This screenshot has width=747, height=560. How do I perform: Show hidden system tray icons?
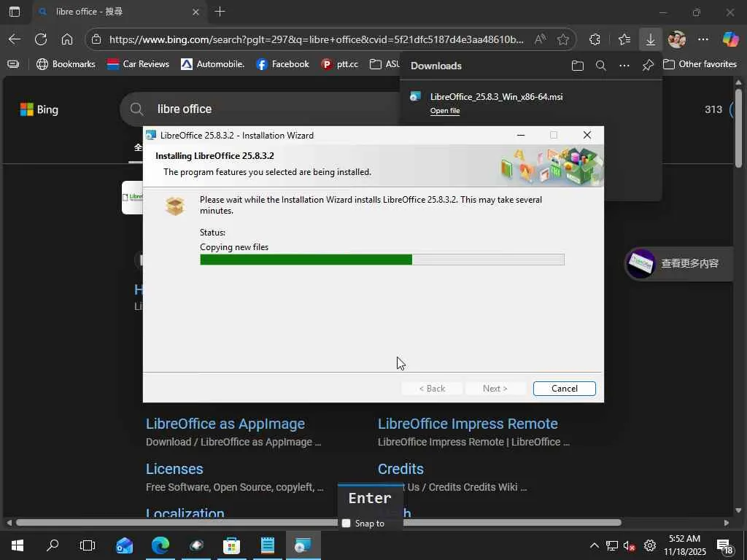[594, 545]
